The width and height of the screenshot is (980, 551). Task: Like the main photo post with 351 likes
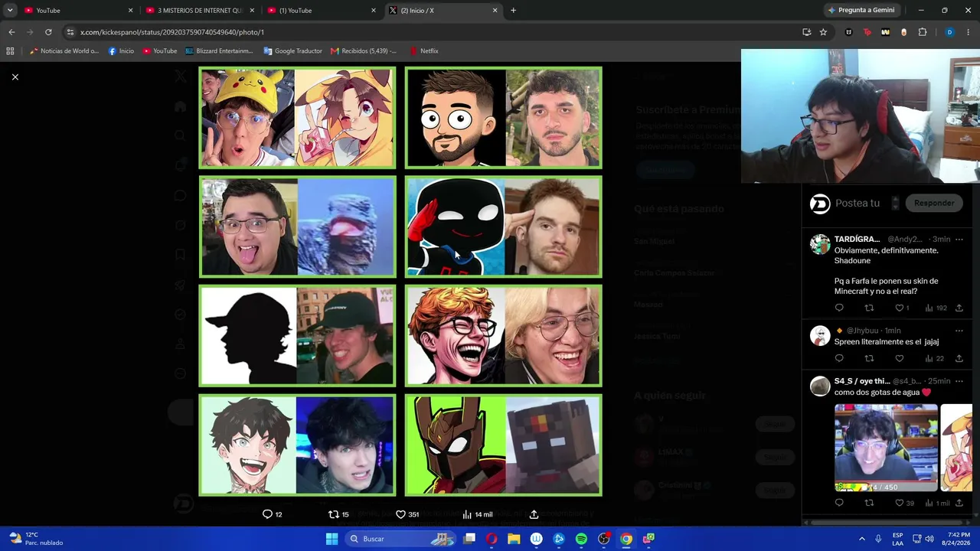point(407,514)
